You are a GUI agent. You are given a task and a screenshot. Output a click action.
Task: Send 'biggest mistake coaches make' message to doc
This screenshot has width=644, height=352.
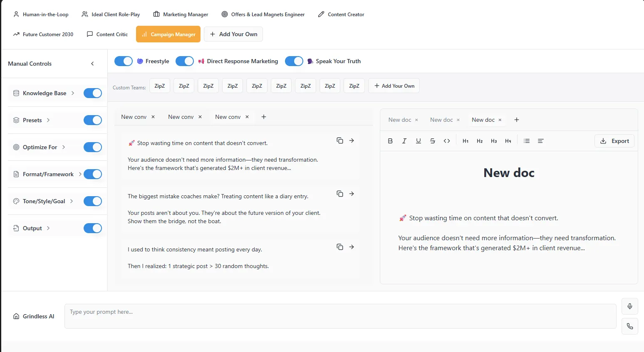tap(352, 194)
